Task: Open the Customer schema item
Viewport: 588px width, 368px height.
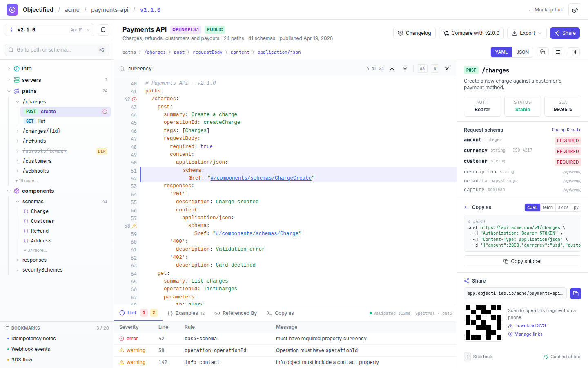Action: pos(42,221)
